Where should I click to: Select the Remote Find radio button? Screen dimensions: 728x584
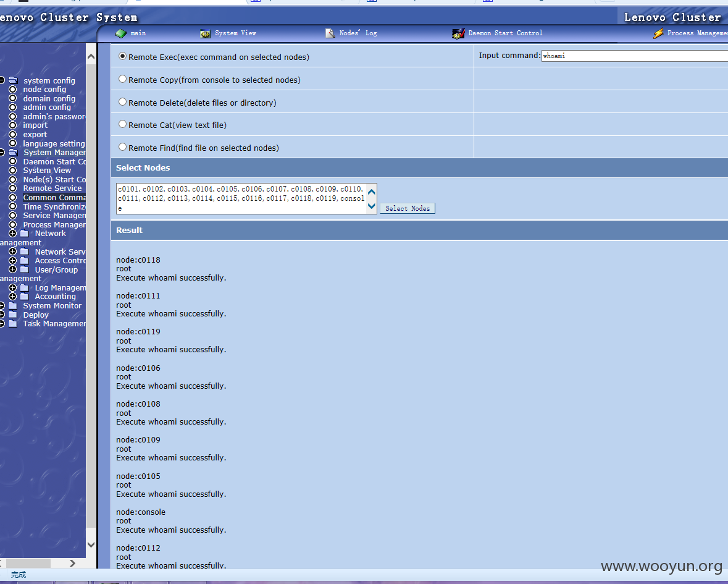pos(123,147)
